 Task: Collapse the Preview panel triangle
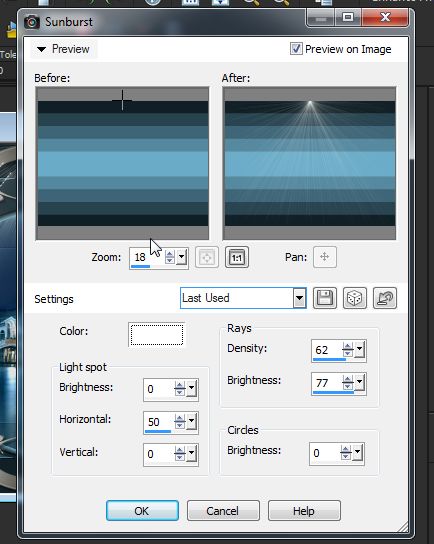coord(41,49)
